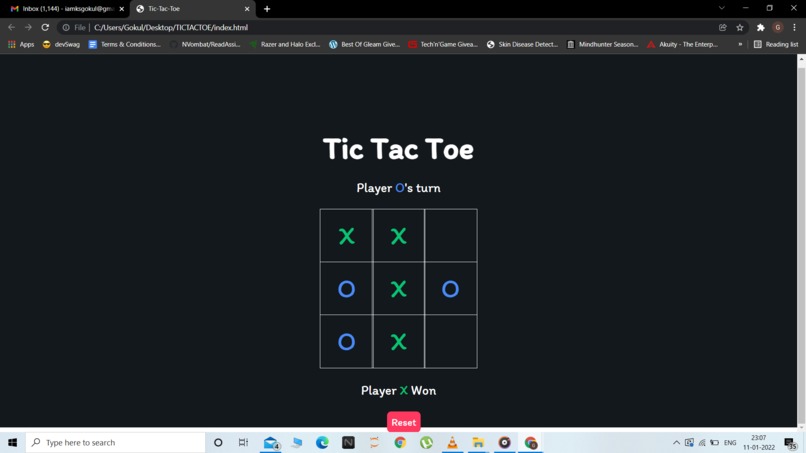Open the Extensions puzzle icon
Viewport: 806px width, 453px height.
(761, 27)
